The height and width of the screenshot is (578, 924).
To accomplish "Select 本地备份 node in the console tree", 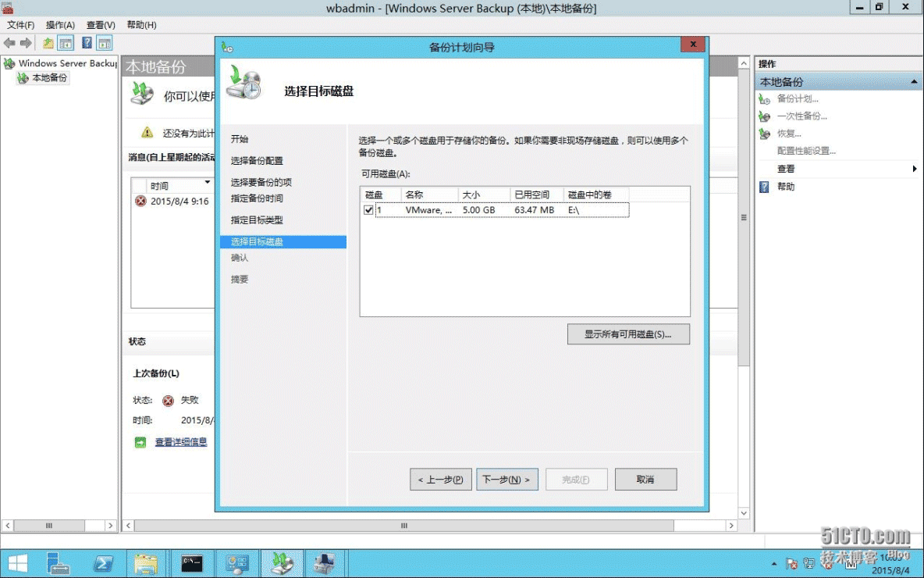I will click(x=49, y=78).
